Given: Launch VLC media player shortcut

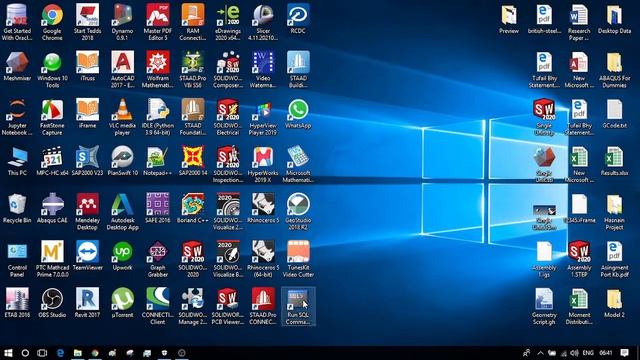Looking at the screenshot, I should [122, 117].
